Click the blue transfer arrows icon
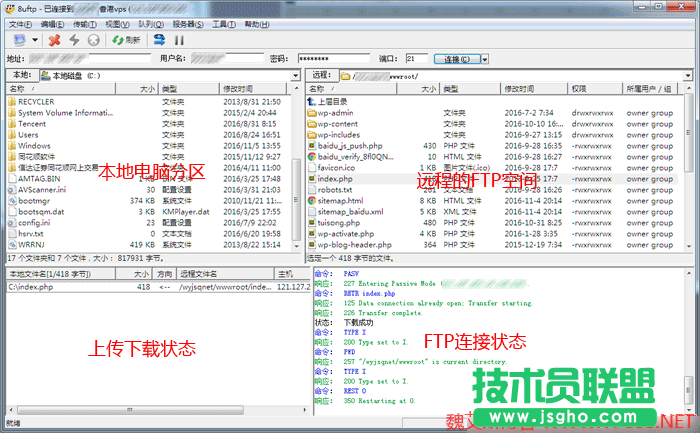The image size is (700, 433). 159,40
